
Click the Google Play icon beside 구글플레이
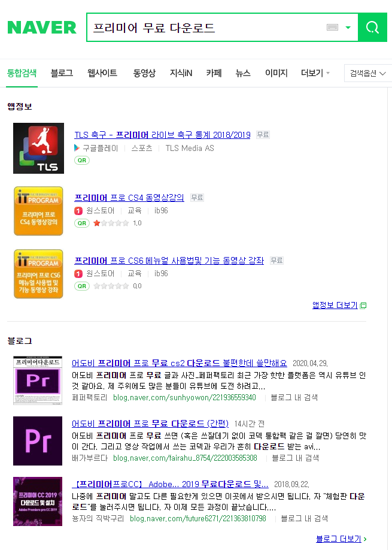coord(77,148)
